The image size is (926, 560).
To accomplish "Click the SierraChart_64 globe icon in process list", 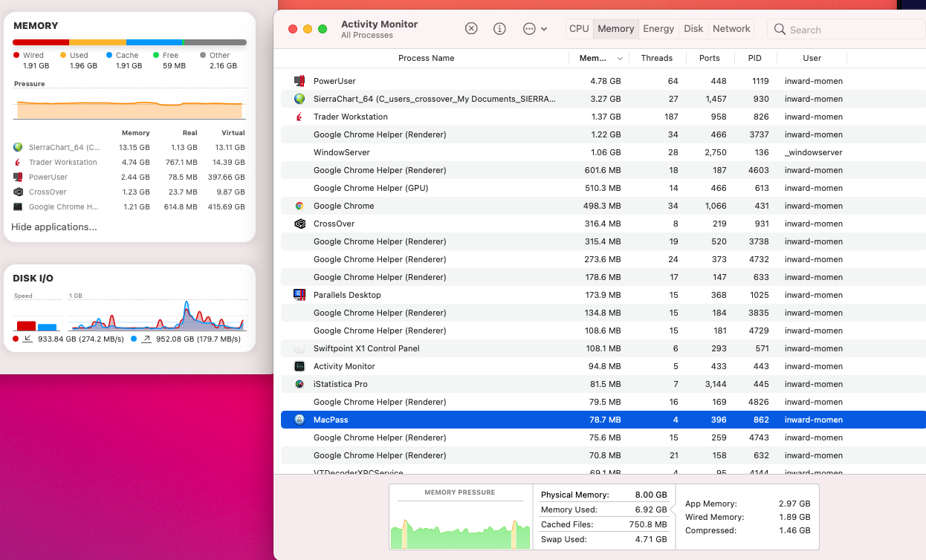I will (300, 99).
